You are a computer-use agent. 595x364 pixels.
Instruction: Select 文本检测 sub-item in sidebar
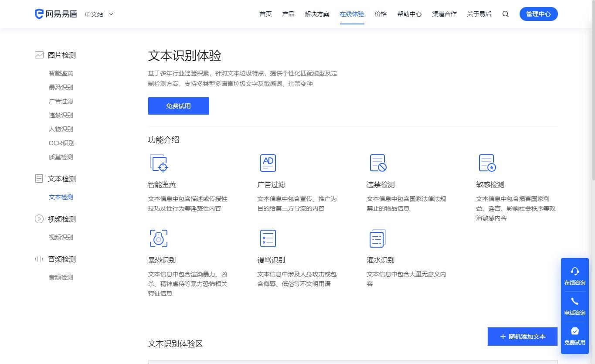[x=61, y=197]
